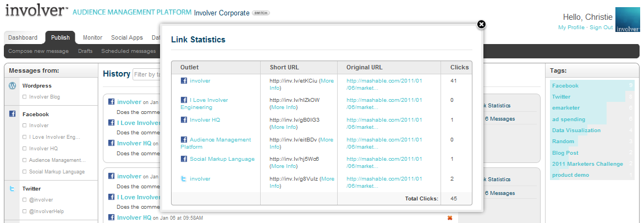Toggle the Facebook Involver checkbox
Screen dimensions: 644x223
(25, 126)
